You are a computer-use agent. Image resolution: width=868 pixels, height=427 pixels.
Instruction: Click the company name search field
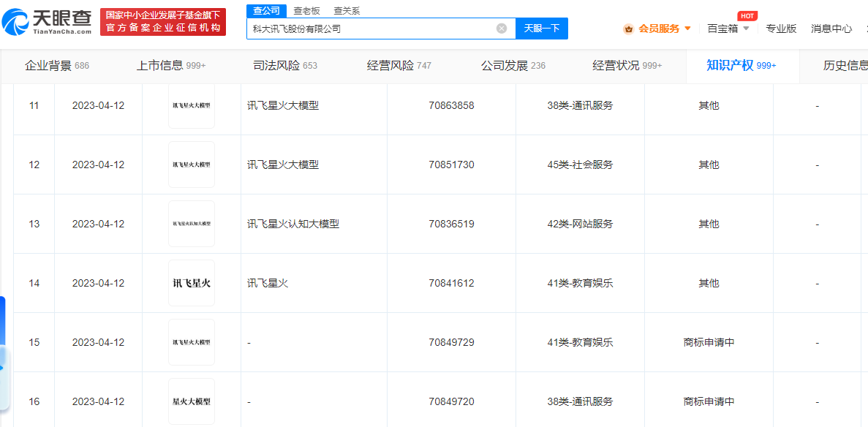(x=369, y=29)
